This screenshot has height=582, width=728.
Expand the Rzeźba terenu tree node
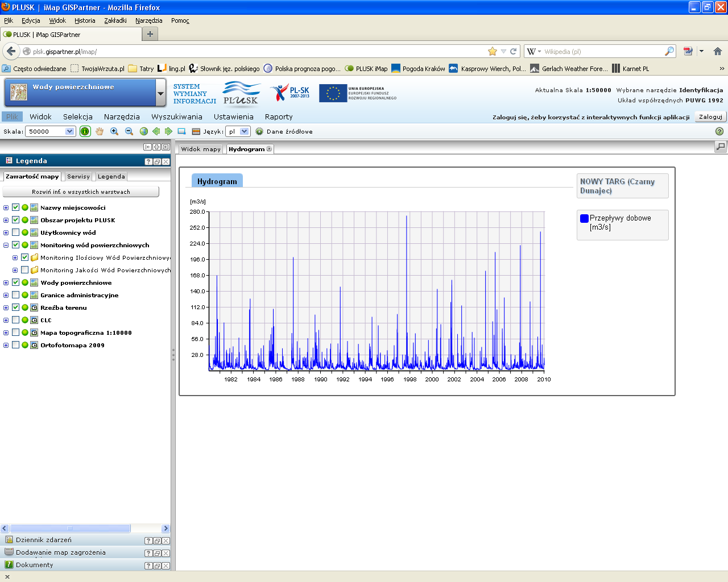6,307
